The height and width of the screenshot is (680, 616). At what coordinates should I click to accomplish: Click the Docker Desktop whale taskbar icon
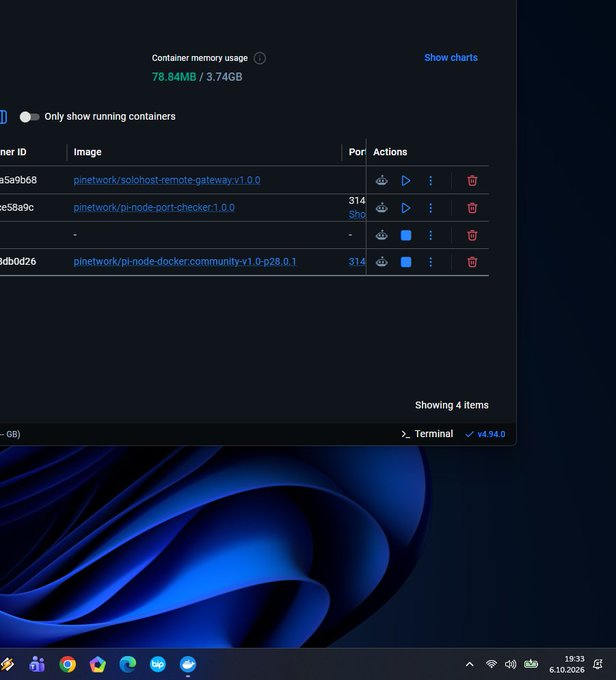188,664
